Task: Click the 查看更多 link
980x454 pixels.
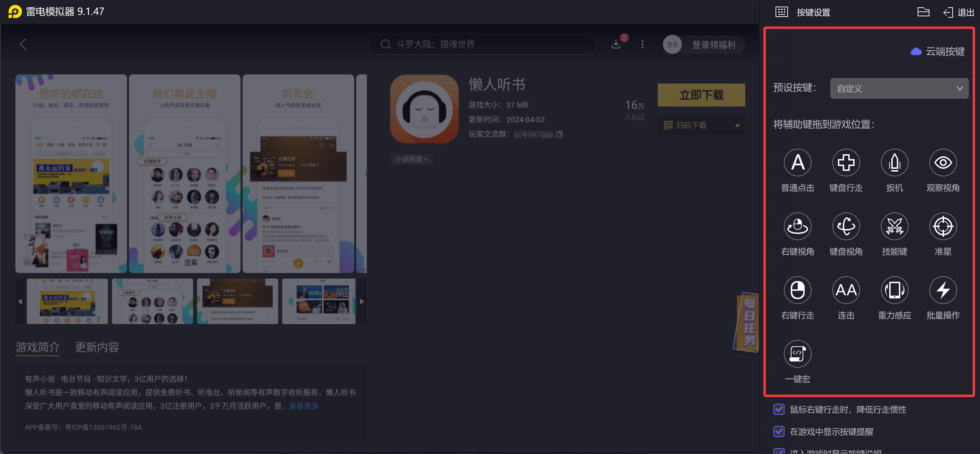Action: [304, 406]
